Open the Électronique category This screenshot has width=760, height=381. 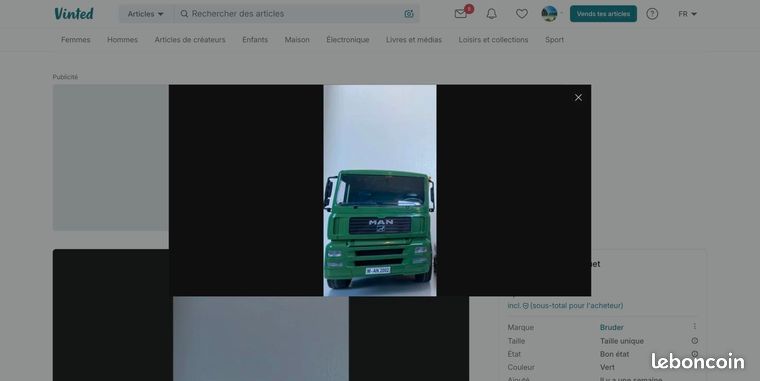348,40
